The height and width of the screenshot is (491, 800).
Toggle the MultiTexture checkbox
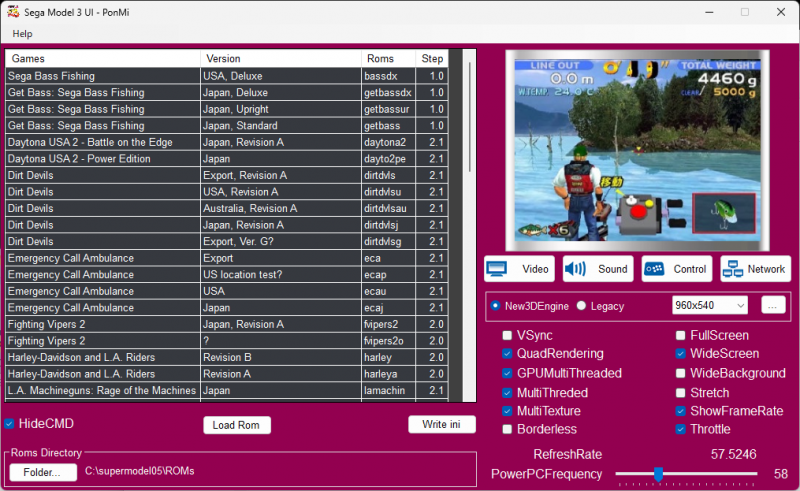coord(507,411)
